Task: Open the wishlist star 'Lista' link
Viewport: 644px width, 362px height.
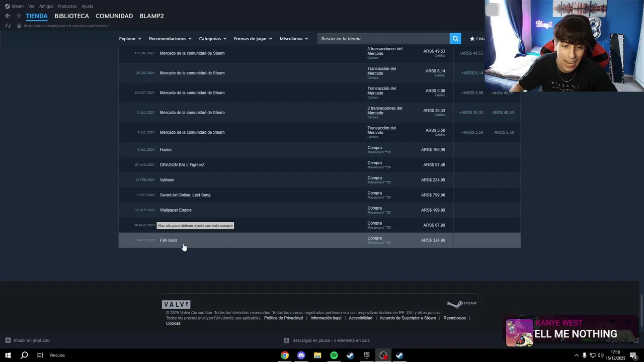Action: [x=477, y=39]
